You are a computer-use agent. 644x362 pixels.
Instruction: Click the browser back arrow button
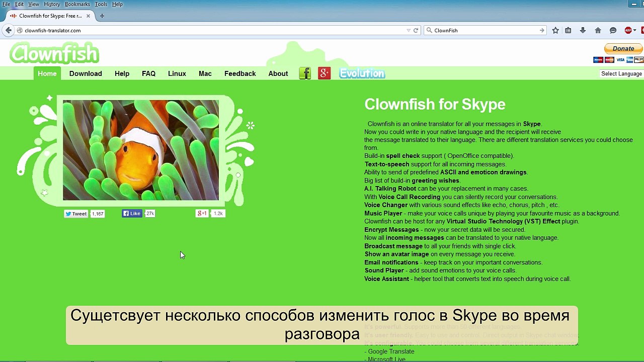(x=8, y=30)
